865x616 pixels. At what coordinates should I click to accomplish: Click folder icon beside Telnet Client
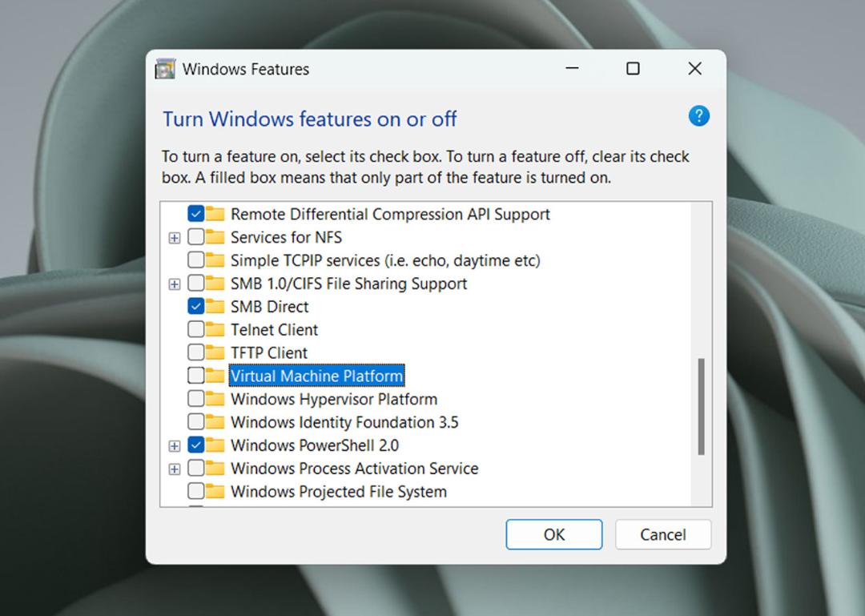pos(215,329)
